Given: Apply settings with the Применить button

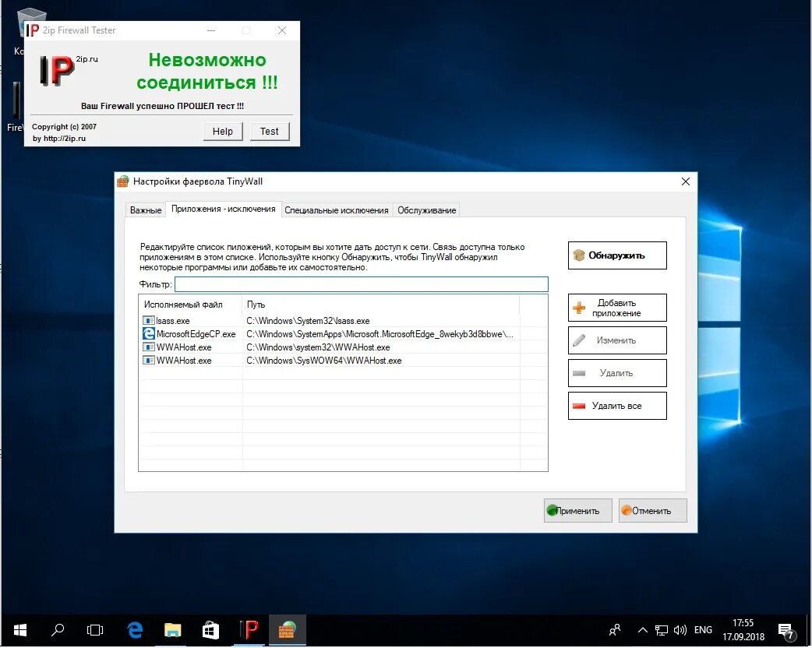Looking at the screenshot, I should pos(577,510).
